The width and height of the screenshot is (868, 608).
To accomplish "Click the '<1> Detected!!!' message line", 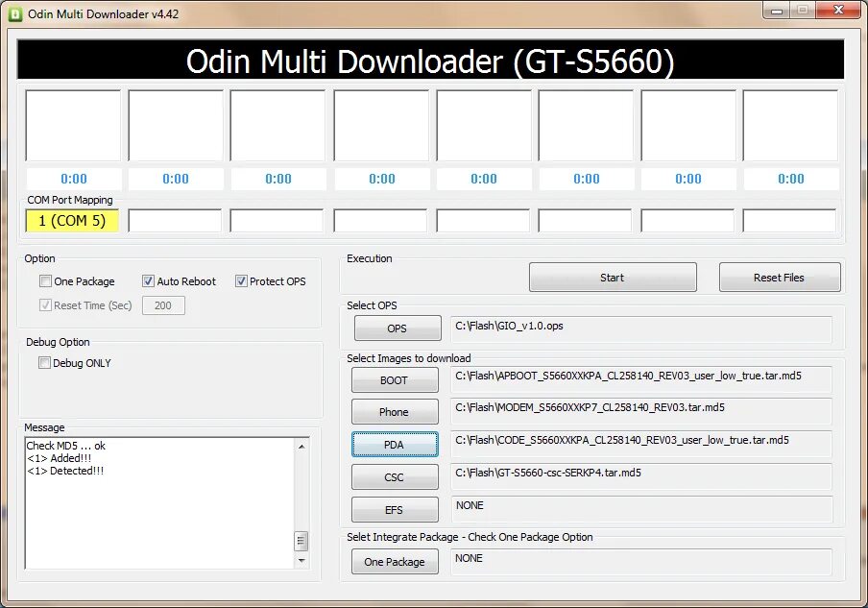I will 65,472.
